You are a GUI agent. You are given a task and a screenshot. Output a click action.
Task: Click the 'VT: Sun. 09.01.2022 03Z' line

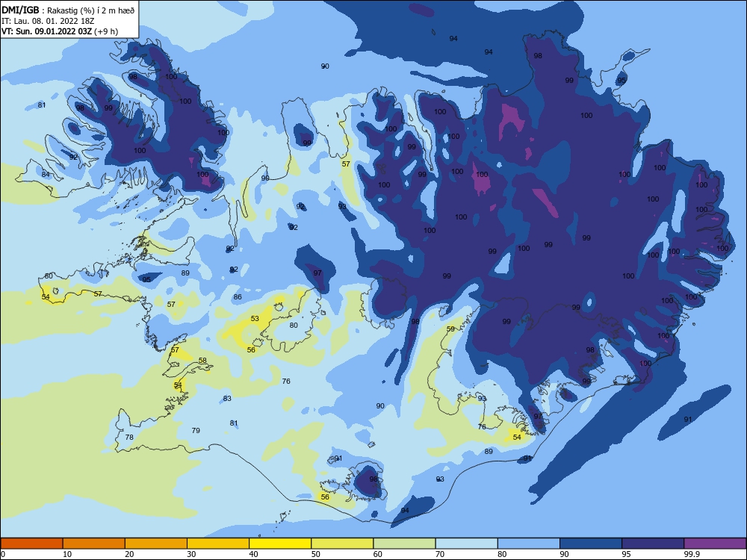(x=46, y=31)
